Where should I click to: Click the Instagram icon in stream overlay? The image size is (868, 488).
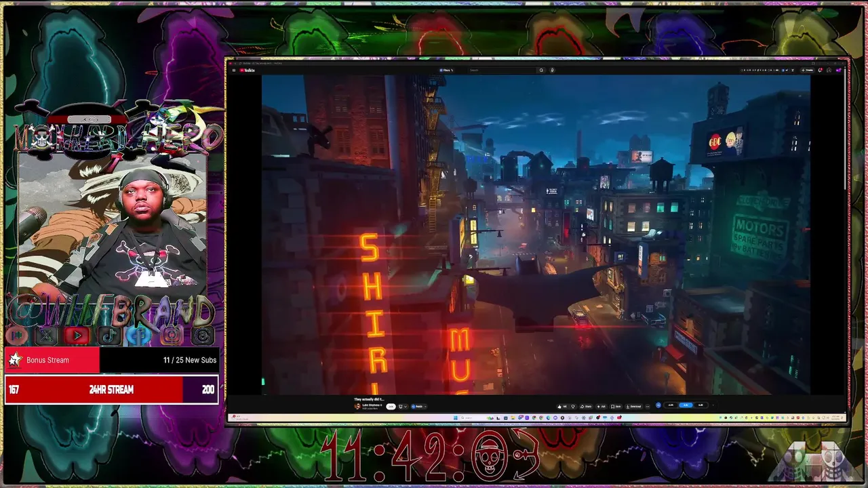(171, 335)
